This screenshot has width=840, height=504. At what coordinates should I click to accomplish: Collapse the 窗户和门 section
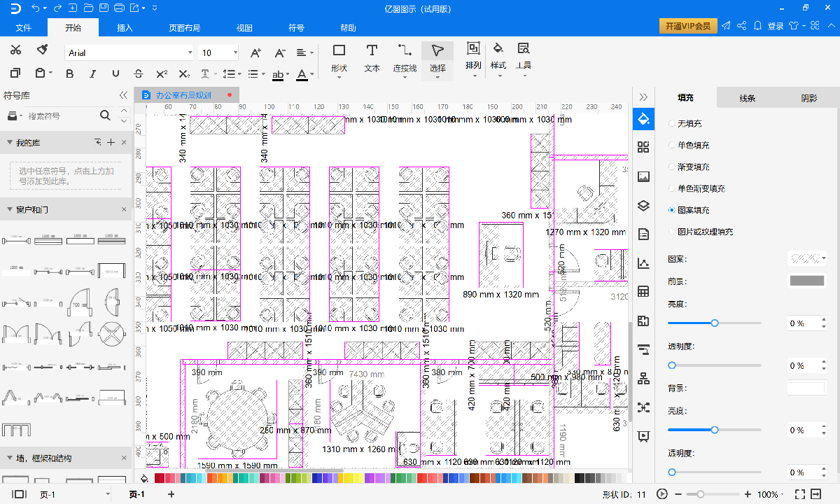click(x=10, y=209)
